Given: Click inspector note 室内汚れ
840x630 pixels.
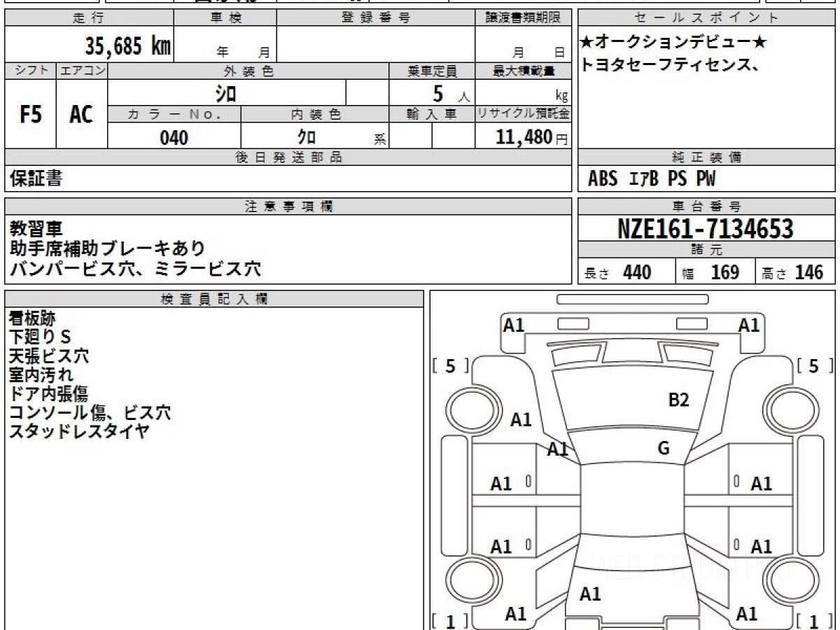Looking at the screenshot, I should [x=41, y=375].
